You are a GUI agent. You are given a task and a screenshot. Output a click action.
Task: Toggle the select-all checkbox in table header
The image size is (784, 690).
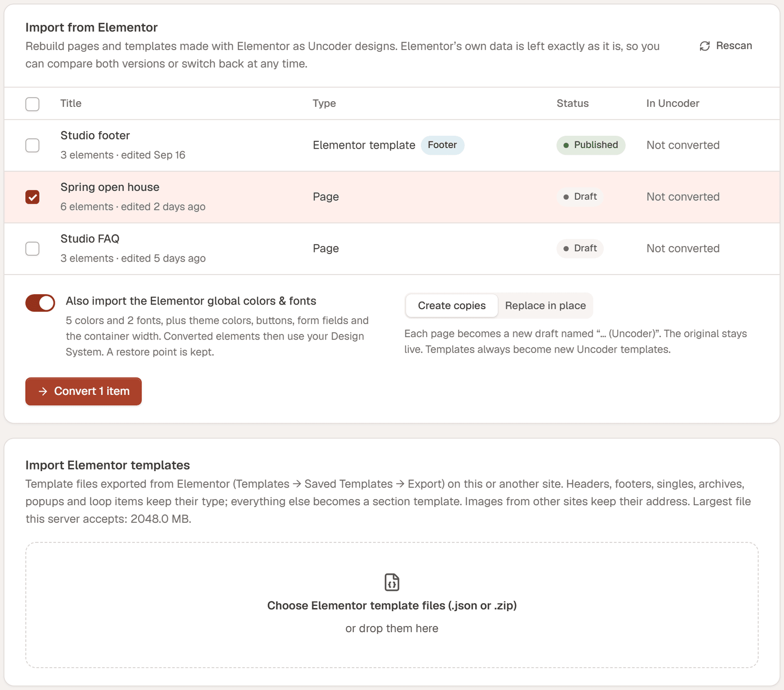32,104
